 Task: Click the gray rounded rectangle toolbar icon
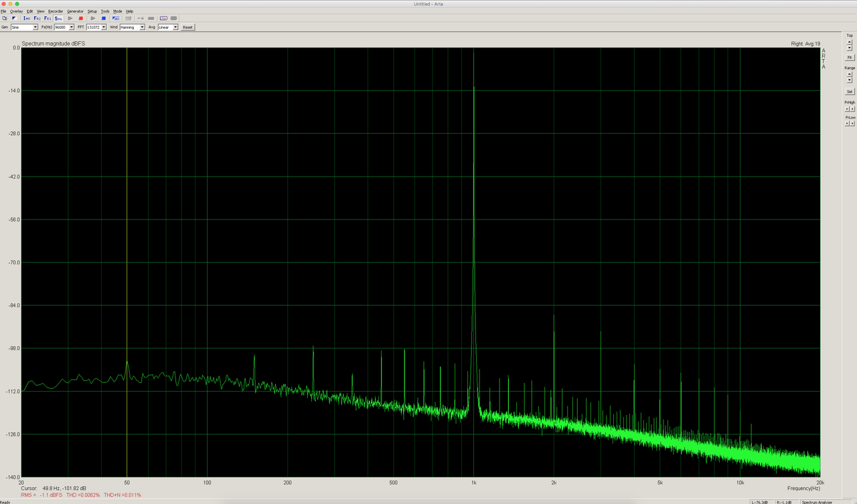coord(174,18)
